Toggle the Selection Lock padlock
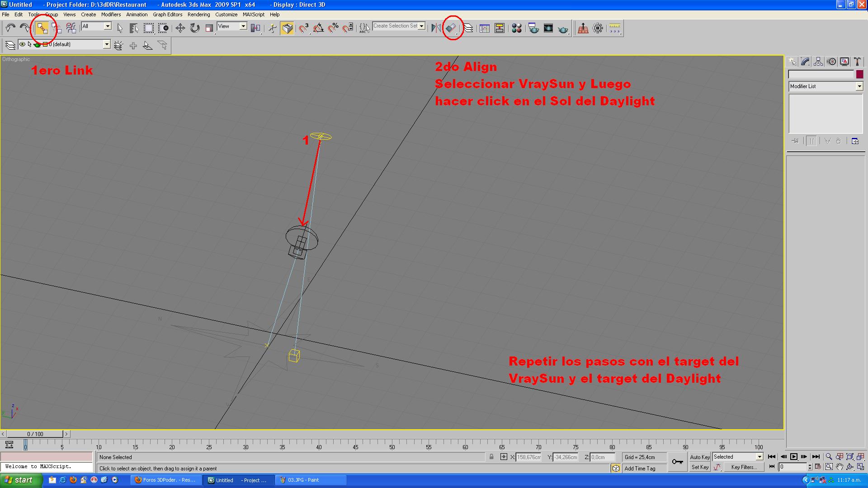This screenshot has height=488, width=868. click(x=491, y=457)
